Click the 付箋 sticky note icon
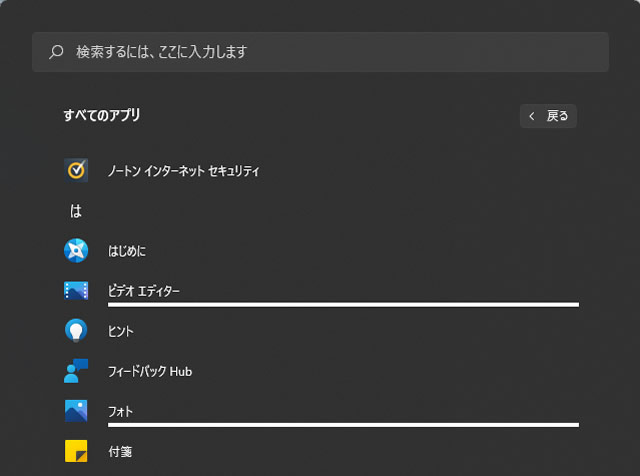Viewport: 640px width, 476px height. coord(76,451)
